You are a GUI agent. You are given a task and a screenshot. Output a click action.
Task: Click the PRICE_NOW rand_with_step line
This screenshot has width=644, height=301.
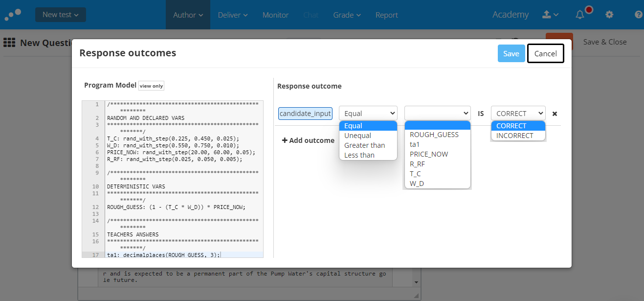coord(181,152)
